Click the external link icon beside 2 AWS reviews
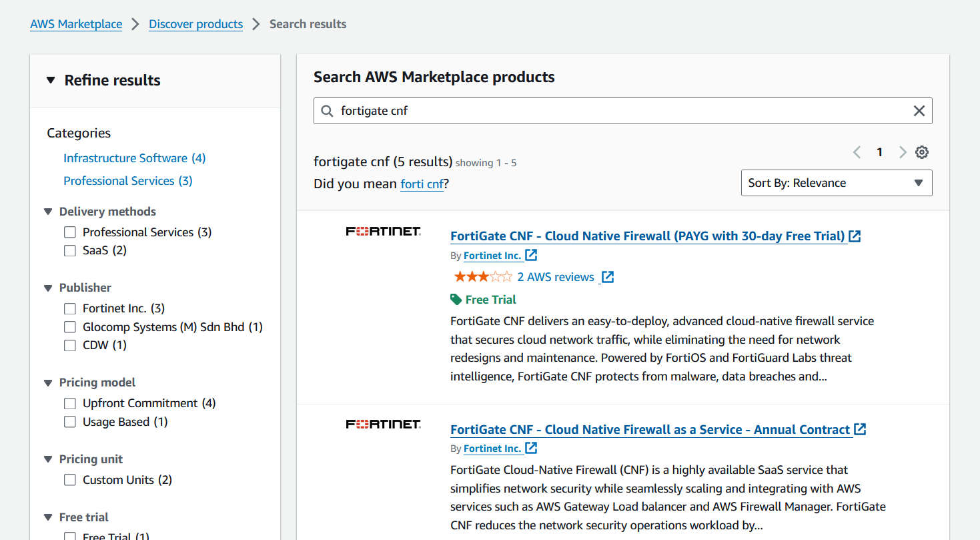Viewport: 980px width, 540px height. tap(608, 276)
